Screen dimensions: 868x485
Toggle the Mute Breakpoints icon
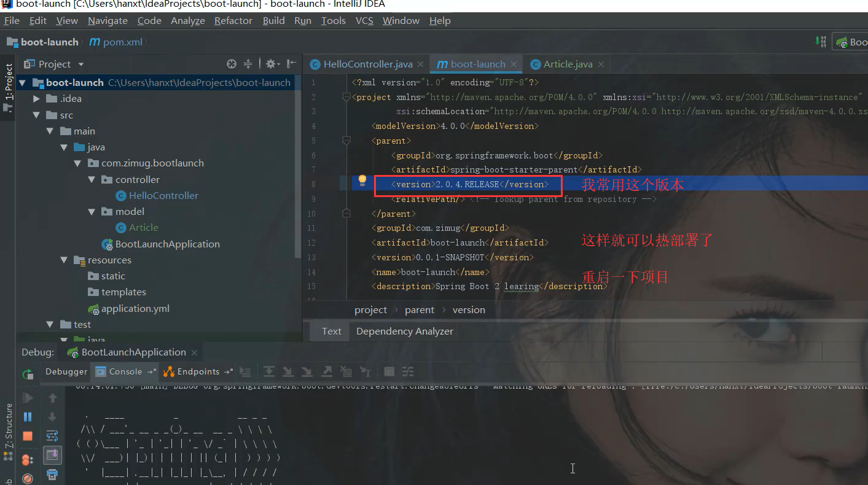pyautogui.click(x=28, y=478)
